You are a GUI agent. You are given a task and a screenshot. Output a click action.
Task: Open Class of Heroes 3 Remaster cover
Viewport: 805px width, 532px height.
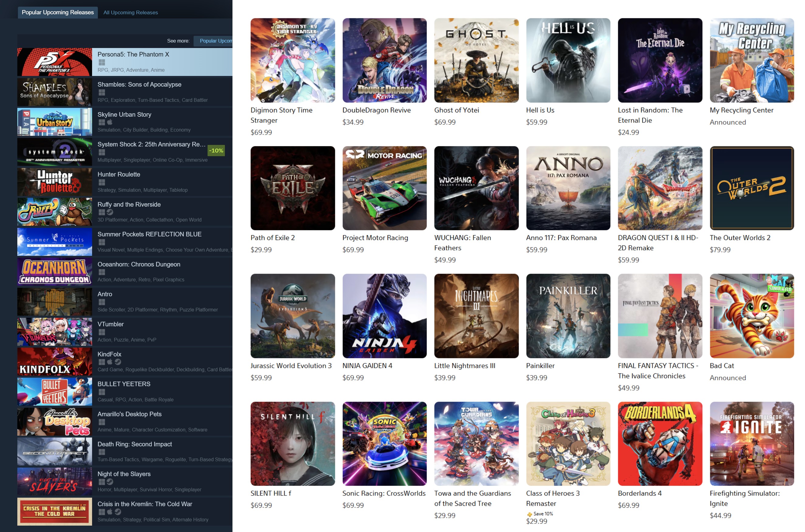(x=568, y=444)
